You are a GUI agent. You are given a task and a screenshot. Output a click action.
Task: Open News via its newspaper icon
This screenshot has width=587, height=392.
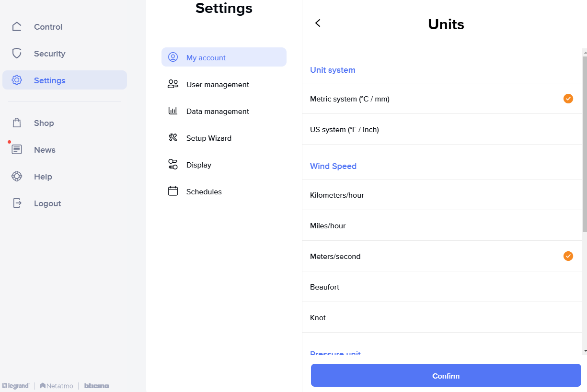[17, 150]
